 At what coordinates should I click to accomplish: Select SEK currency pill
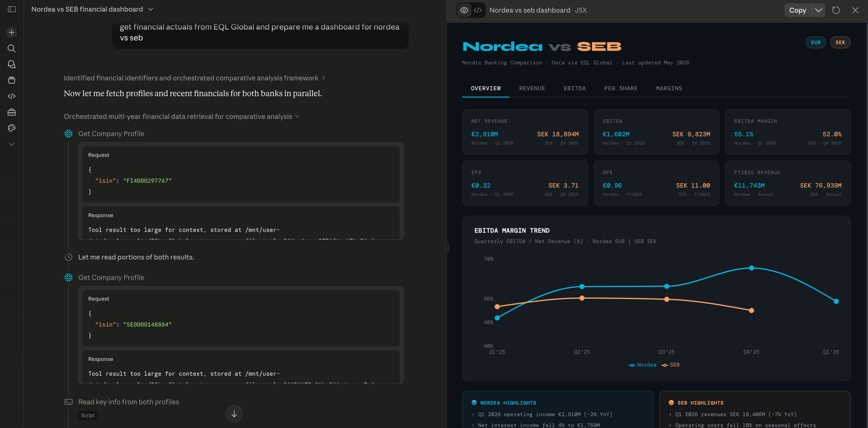pos(840,42)
